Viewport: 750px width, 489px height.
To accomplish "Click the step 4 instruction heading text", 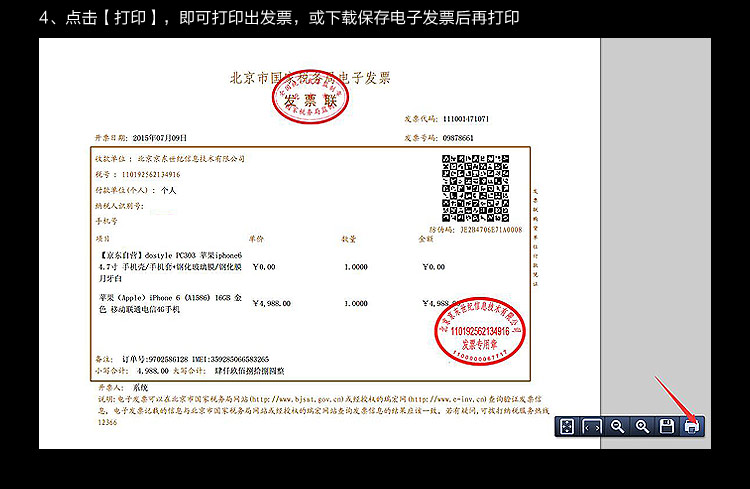I will pyautogui.click(x=279, y=18).
